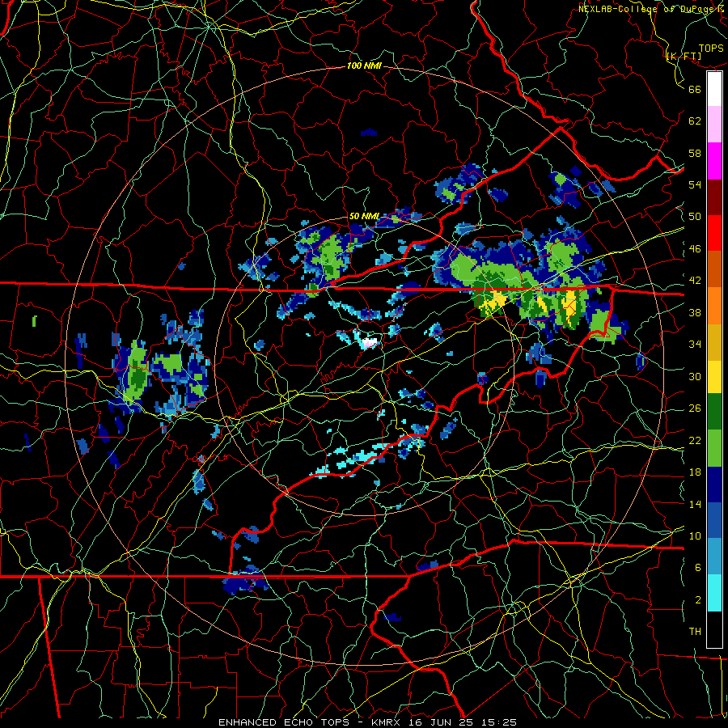Pick the magenta legend color block
The height and width of the screenshot is (728, 728).
coord(714,161)
